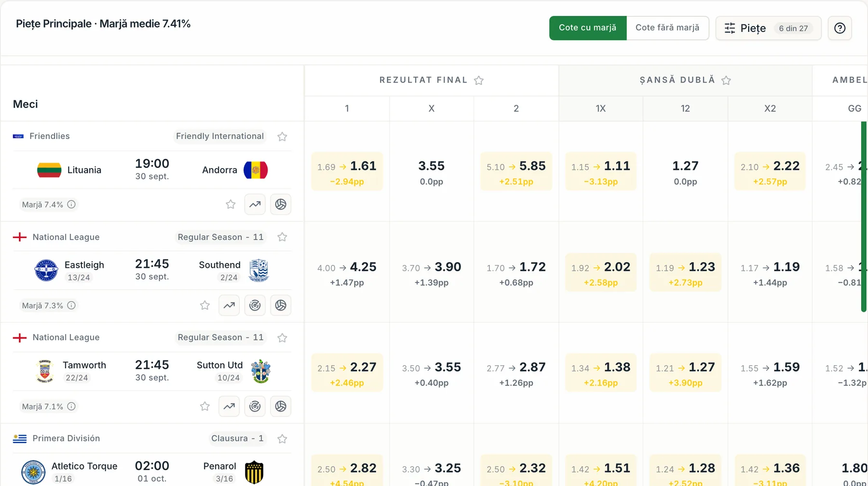Switch to Cote cu marjă
The height and width of the screenshot is (486, 868).
[588, 28]
